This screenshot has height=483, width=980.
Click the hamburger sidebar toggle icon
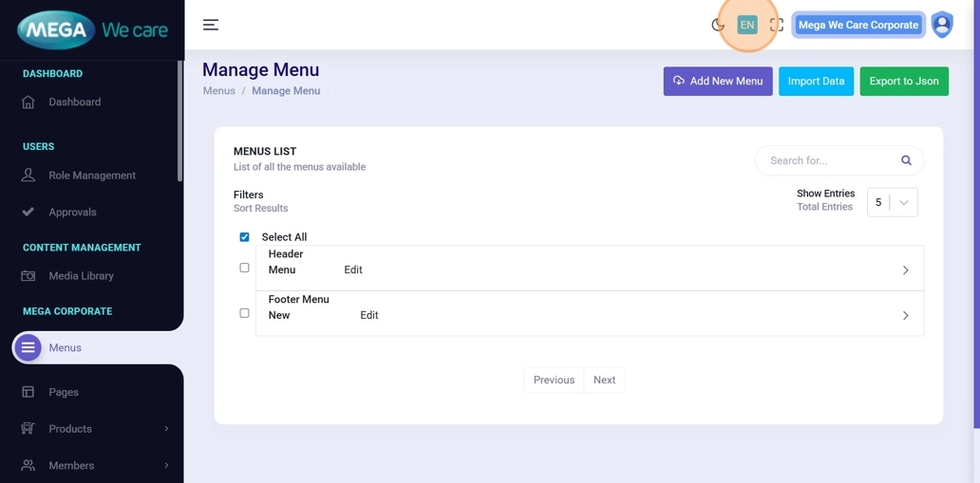211,25
